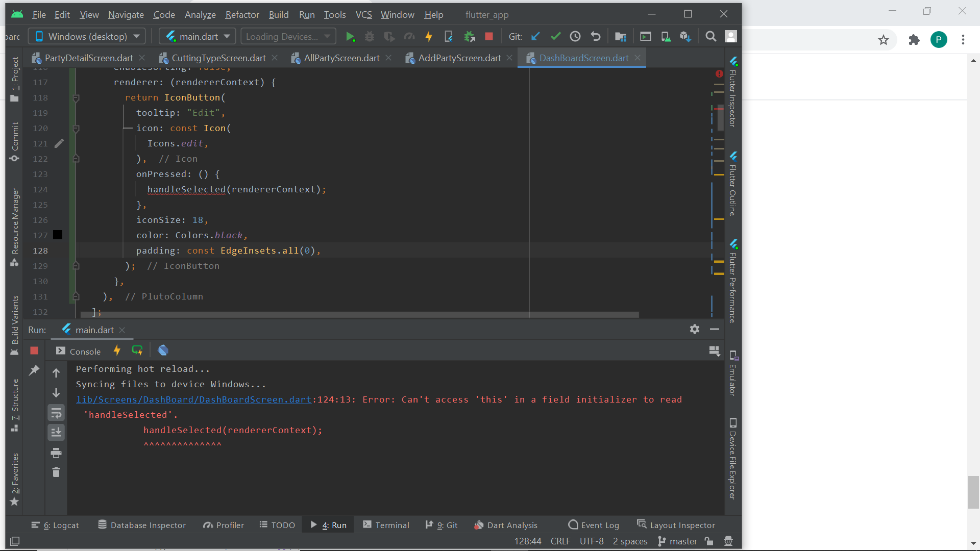Clear the console output with trash icon
Viewport: 980px width, 551px height.
[56, 472]
